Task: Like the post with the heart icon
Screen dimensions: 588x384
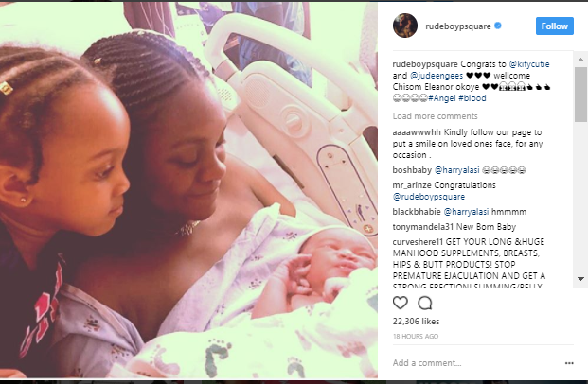Action: click(x=401, y=303)
